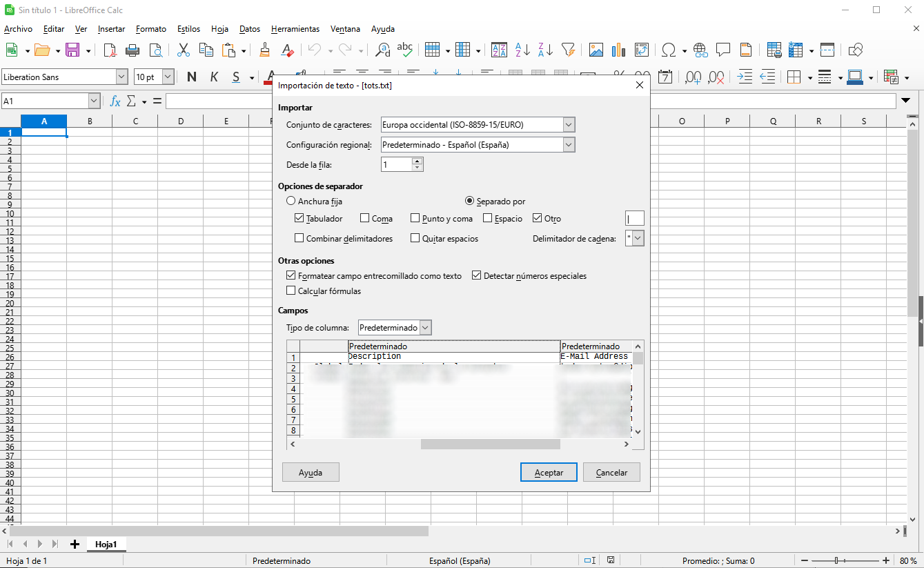Click the Sort dialog icon
The image size is (924, 568).
(x=499, y=50)
